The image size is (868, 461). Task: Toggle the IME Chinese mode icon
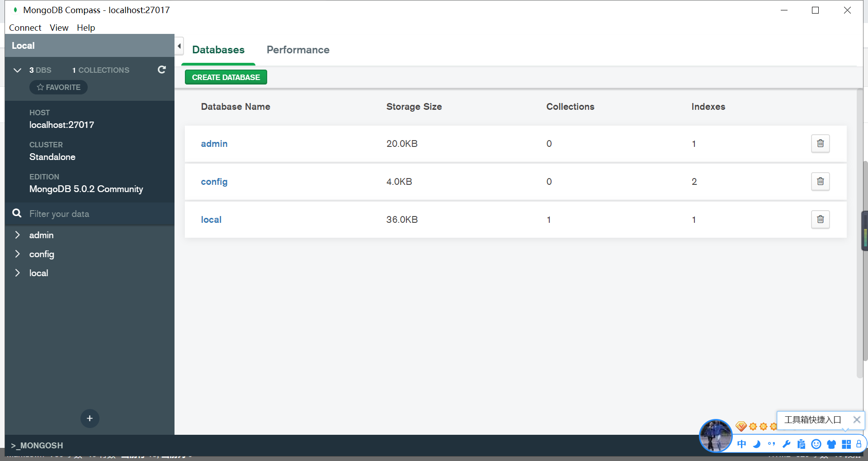[741, 444]
